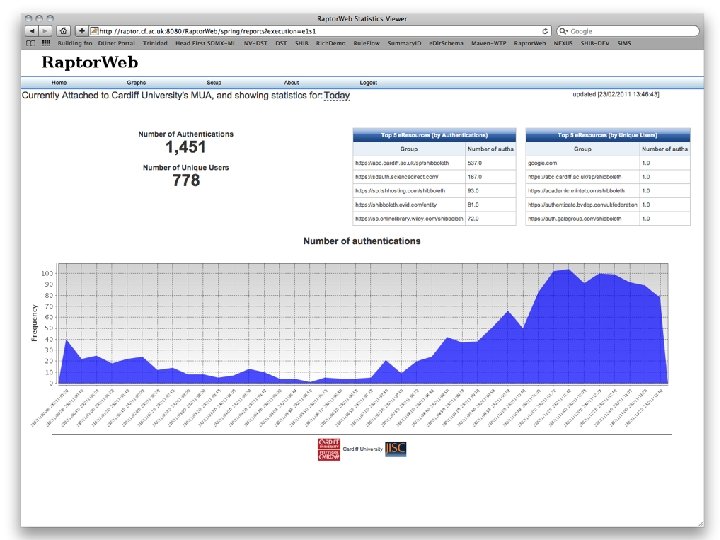Open the Top Sites grid icon
Image resolution: width=720 pixels, height=540 pixels.
46,43
